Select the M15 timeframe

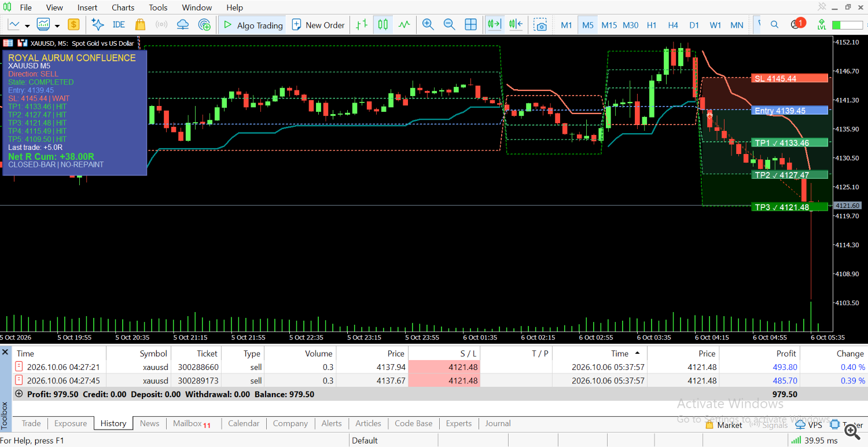609,25
